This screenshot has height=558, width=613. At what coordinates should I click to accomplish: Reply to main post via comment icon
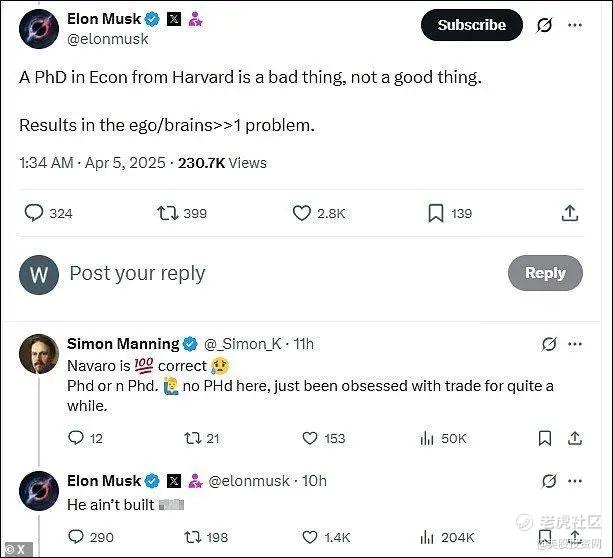click(34, 212)
